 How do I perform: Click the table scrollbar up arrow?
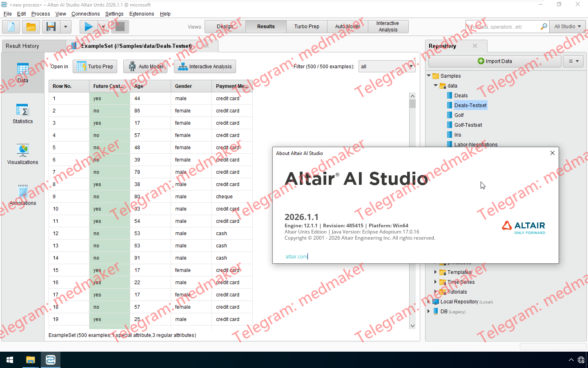pyautogui.click(x=412, y=96)
